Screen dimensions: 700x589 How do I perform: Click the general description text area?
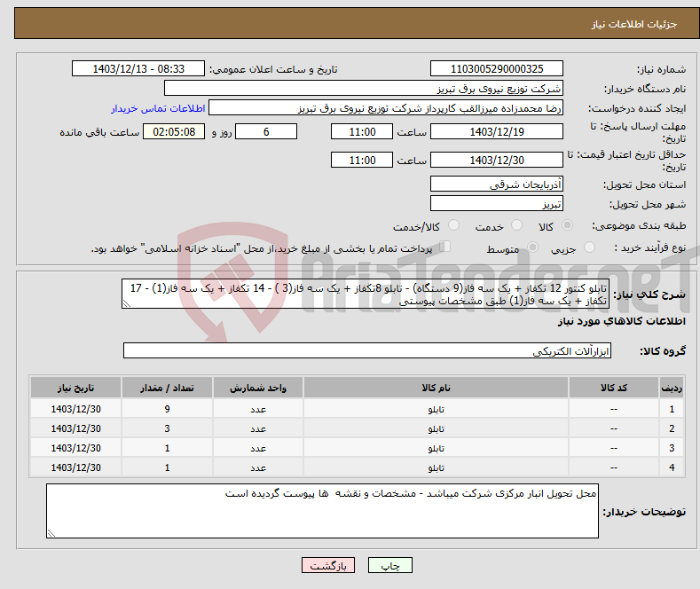click(x=366, y=294)
